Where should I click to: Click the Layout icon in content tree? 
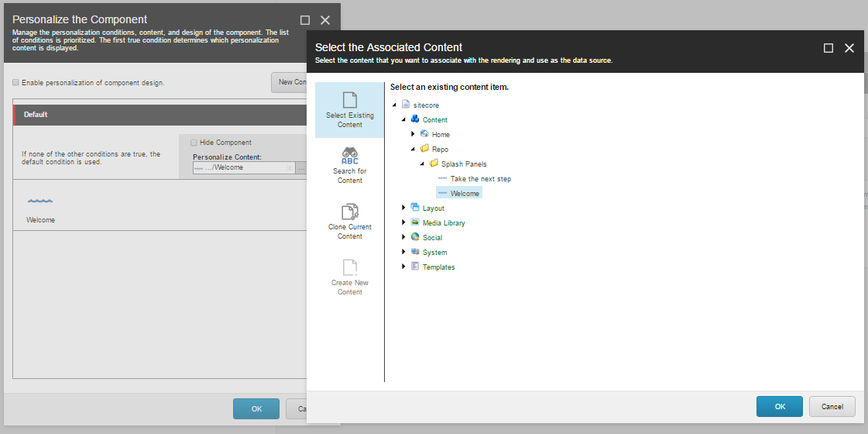415,208
